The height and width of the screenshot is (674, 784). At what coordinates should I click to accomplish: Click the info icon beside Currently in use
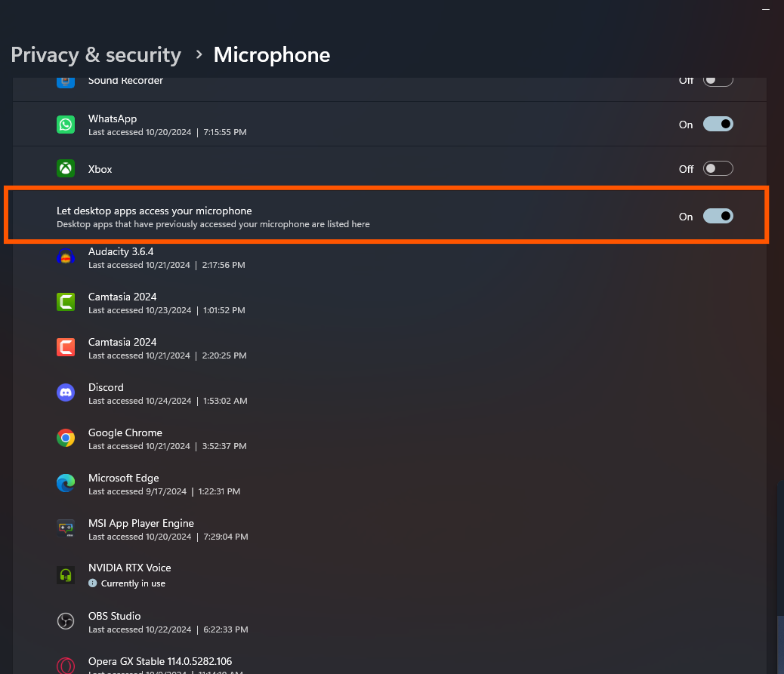click(93, 583)
